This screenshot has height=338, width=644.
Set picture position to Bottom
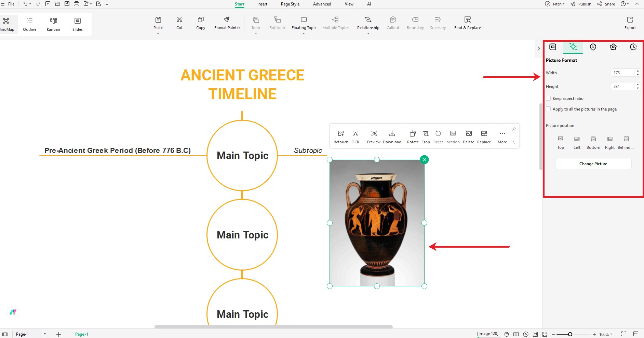(593, 143)
